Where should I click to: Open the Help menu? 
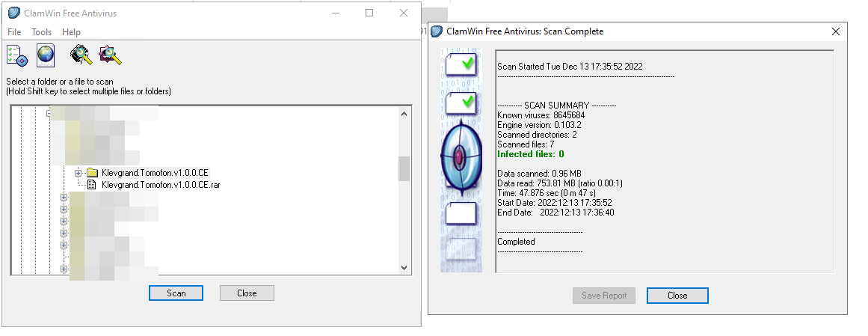coord(71,32)
